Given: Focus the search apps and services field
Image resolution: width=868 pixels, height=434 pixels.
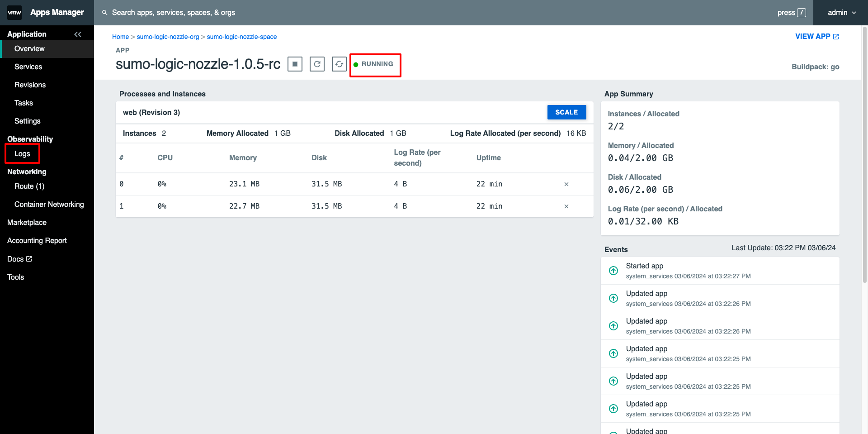Looking at the screenshot, I should (316, 13).
